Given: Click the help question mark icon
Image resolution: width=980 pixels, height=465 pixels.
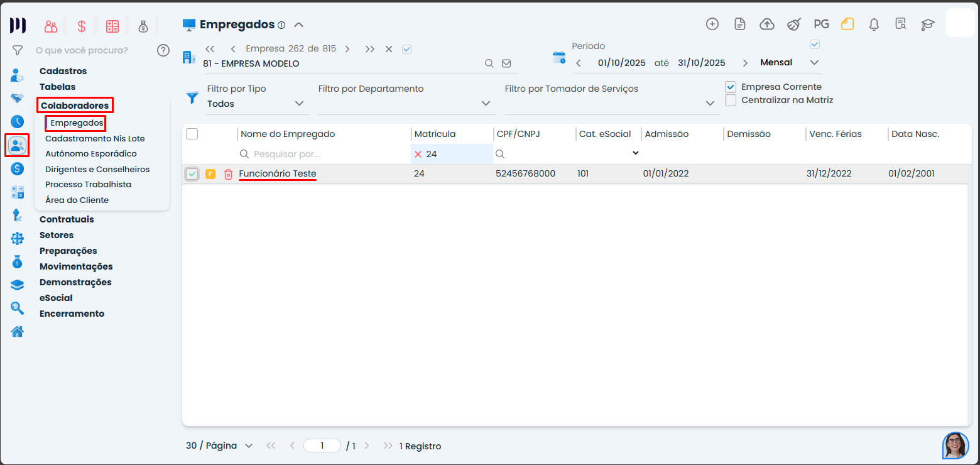Looking at the screenshot, I should coord(163,50).
